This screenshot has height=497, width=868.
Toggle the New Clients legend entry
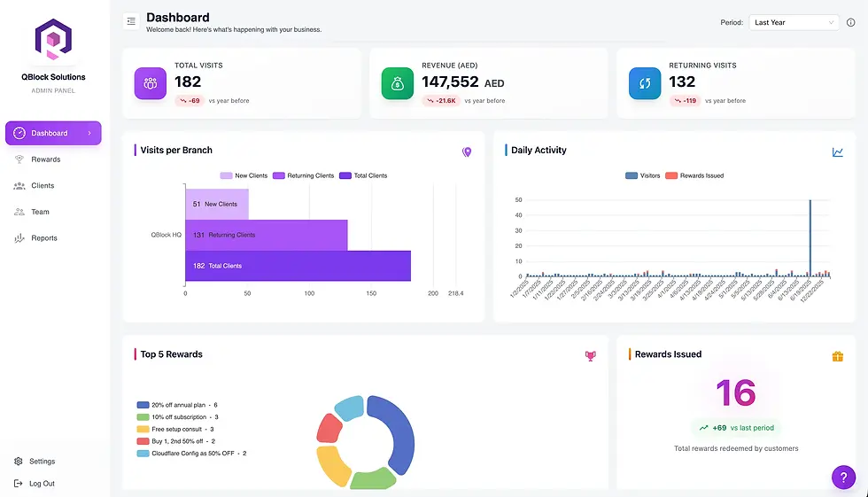point(244,175)
